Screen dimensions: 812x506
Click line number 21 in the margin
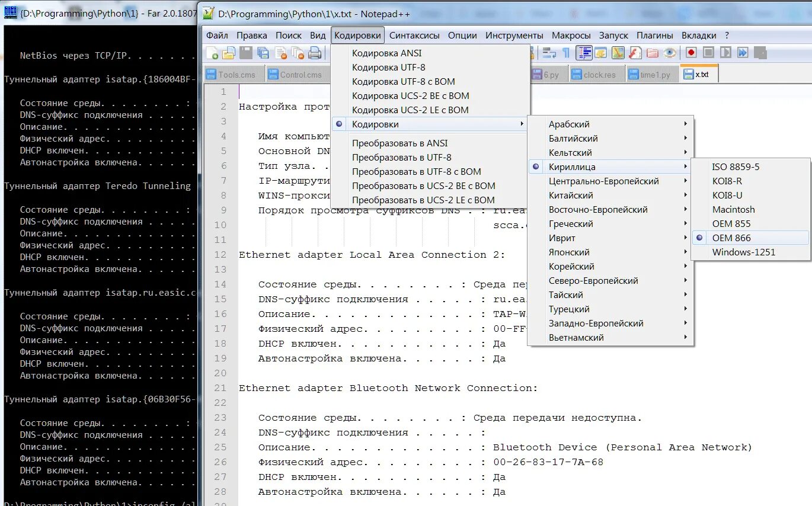[220, 388]
